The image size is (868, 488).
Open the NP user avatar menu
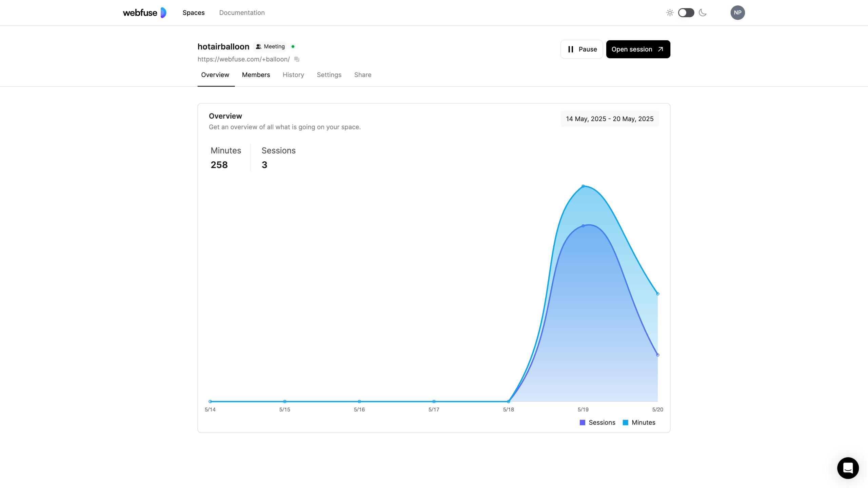(737, 13)
